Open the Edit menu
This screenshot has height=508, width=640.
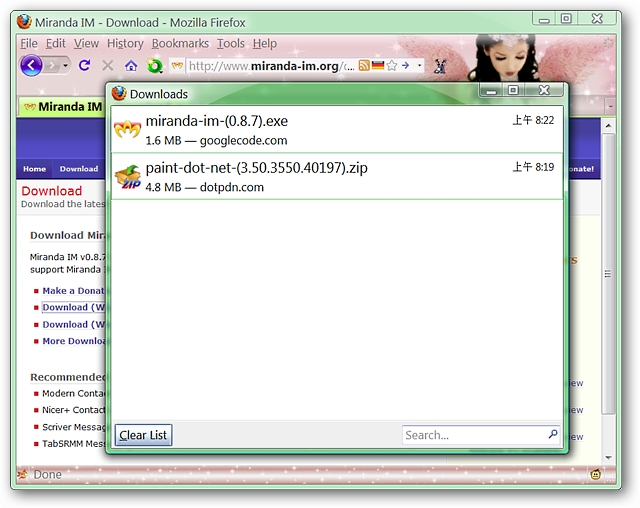click(x=56, y=43)
